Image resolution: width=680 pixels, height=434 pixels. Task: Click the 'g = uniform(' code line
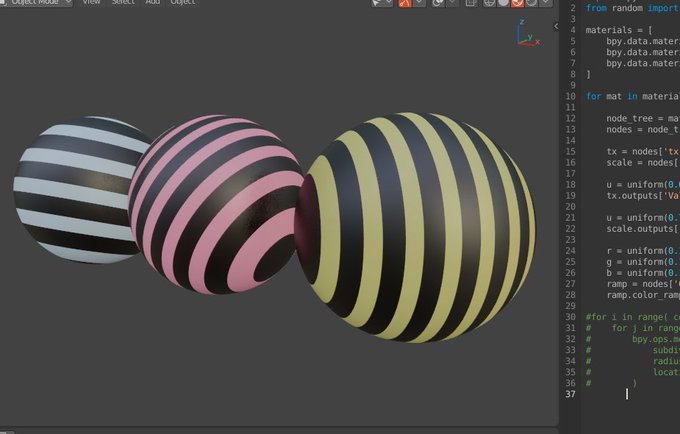click(643, 262)
